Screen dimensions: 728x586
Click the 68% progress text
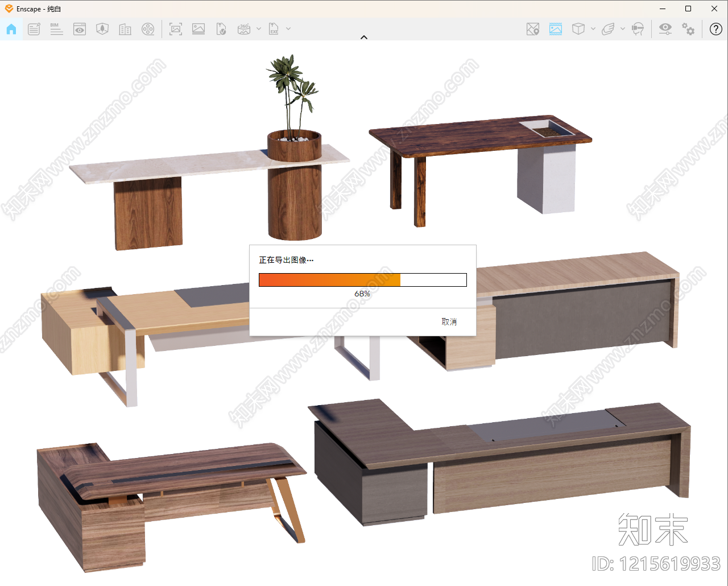point(362,294)
